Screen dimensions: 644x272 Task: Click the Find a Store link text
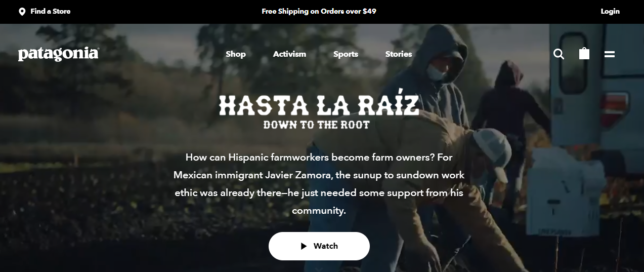[51, 11]
